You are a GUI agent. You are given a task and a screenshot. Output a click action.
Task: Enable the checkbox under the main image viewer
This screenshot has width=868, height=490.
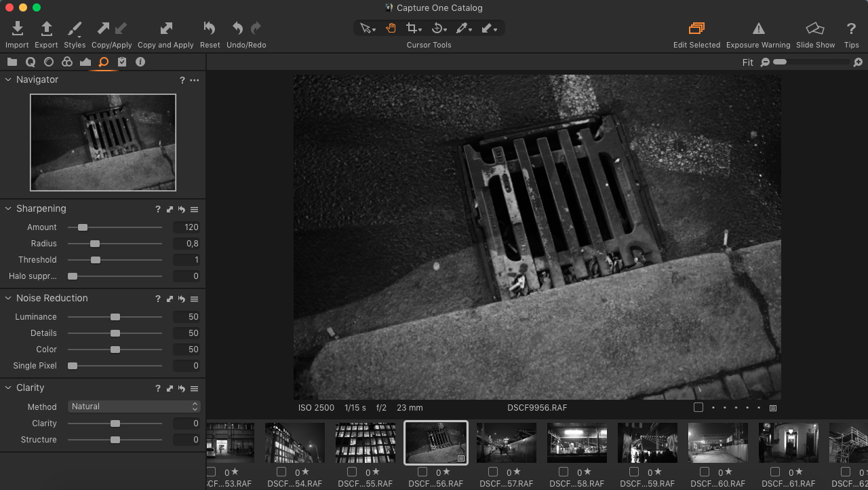698,407
